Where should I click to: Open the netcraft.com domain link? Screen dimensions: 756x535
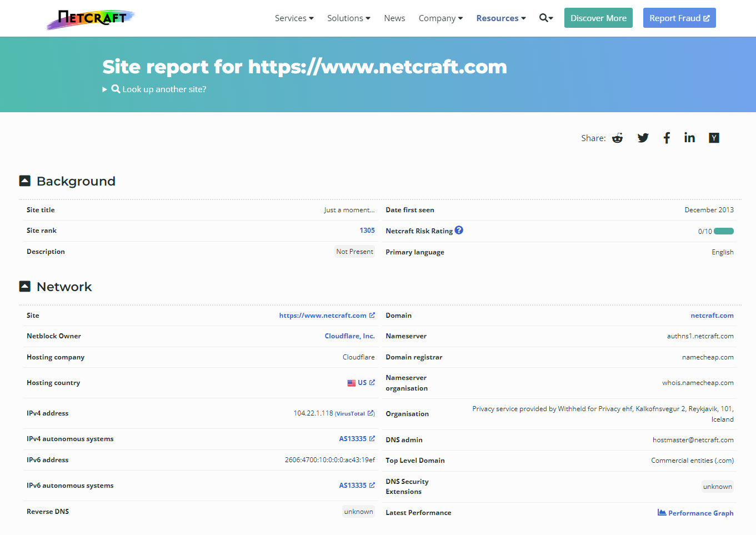[712, 316]
